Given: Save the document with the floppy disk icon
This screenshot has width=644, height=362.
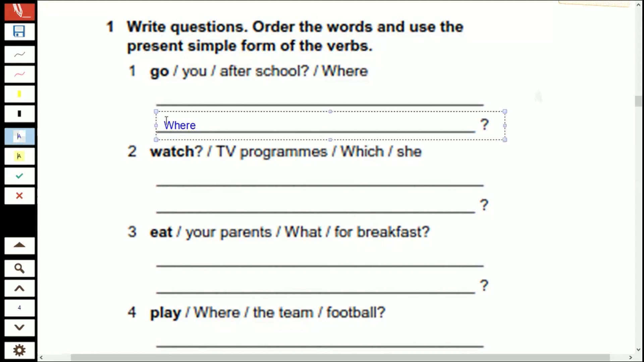Looking at the screenshot, I should tap(19, 32).
